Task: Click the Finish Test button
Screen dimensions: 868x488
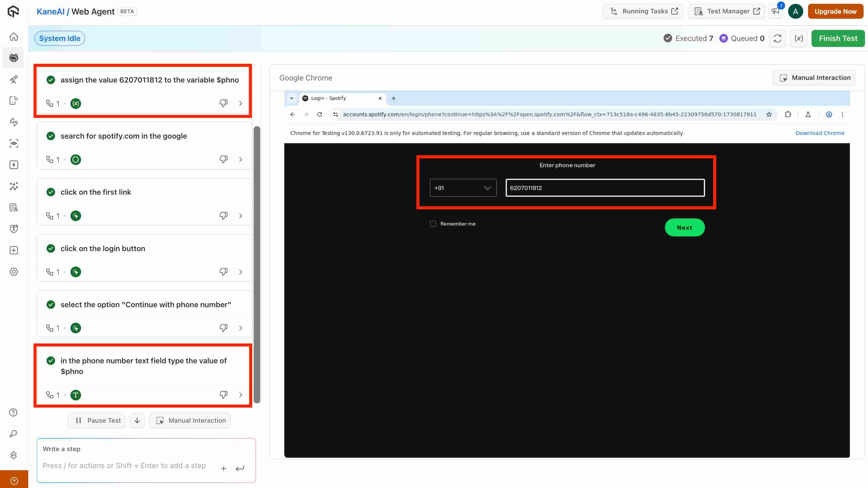Action: 838,38
